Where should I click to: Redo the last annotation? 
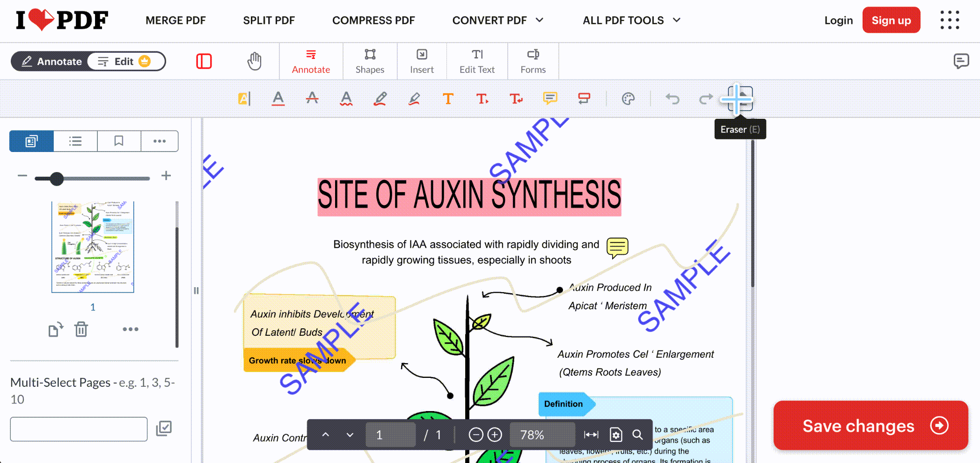[x=706, y=99]
